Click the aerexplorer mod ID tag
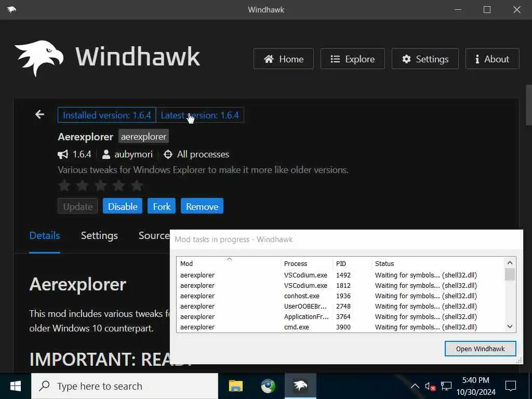This screenshot has width=532, height=399. tap(143, 137)
